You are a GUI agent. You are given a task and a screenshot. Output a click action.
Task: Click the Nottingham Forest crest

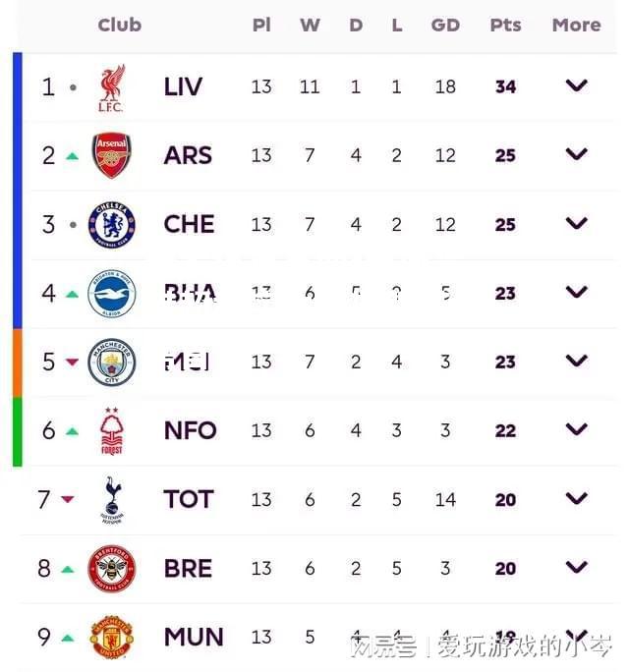(111, 430)
